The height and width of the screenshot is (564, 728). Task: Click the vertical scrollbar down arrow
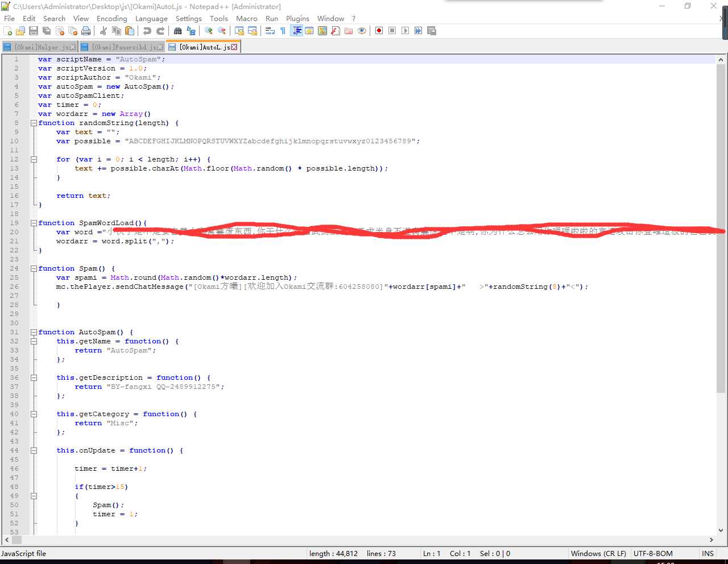pyautogui.click(x=721, y=530)
